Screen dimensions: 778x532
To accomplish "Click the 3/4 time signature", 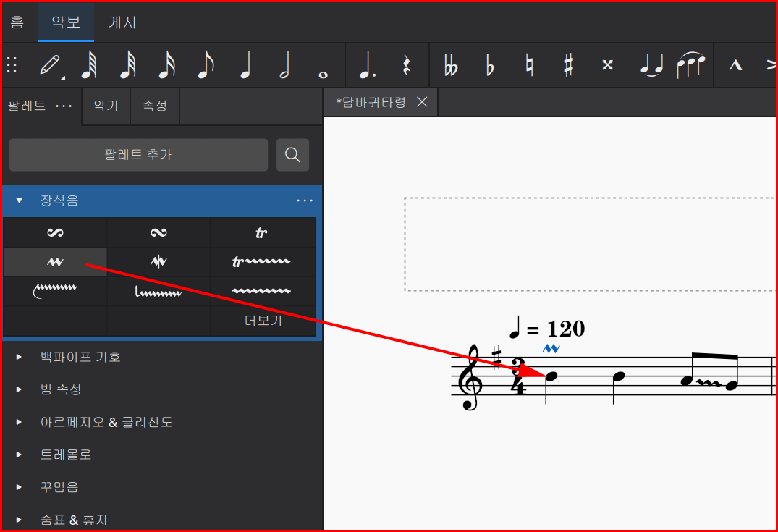I will (x=518, y=376).
